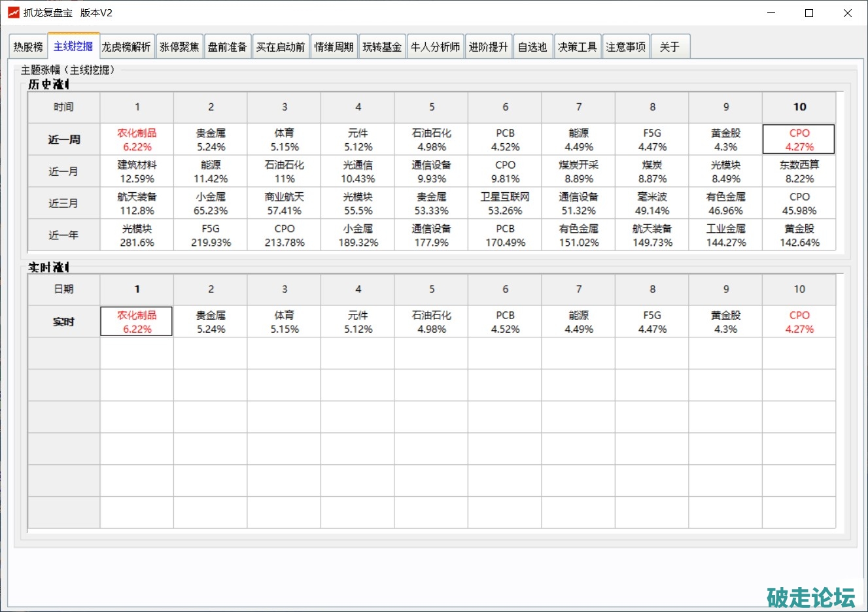This screenshot has width=868, height=612.
Task: Switch to the 龙虎榜解析 tab
Action: point(126,46)
